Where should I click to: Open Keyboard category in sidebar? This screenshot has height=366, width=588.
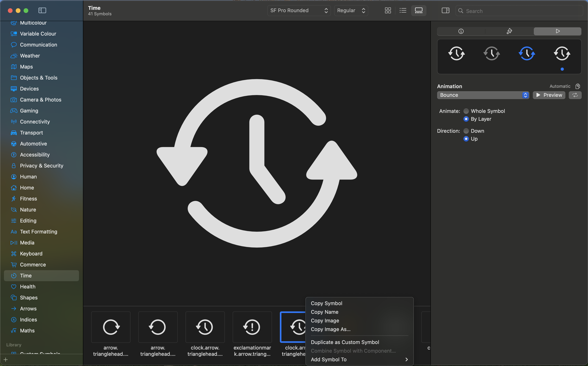(41, 254)
